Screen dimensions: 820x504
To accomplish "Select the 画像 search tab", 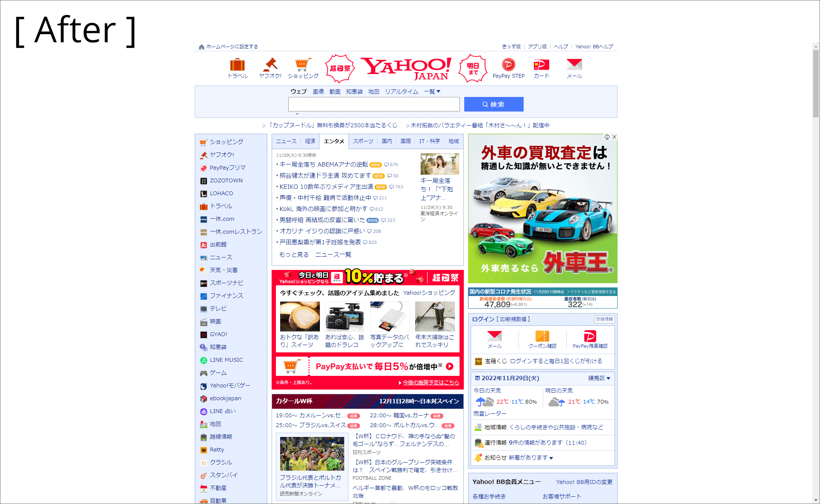I will pos(318,91).
